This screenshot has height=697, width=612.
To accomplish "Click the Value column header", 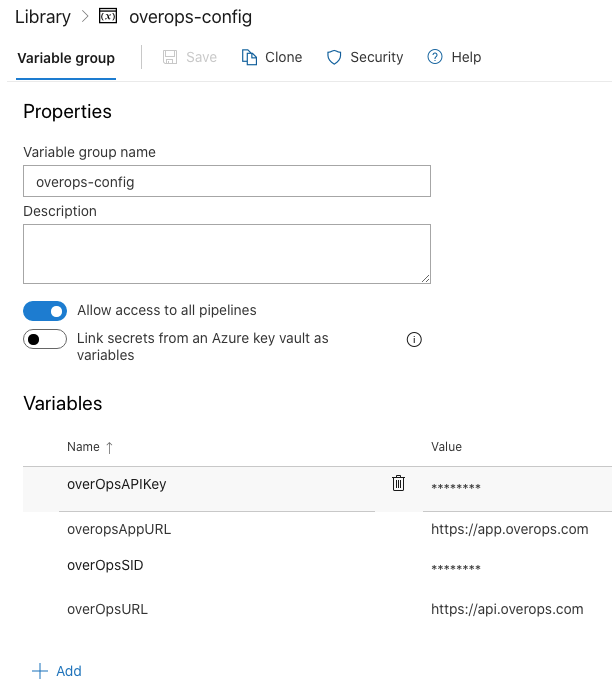I will [x=446, y=447].
